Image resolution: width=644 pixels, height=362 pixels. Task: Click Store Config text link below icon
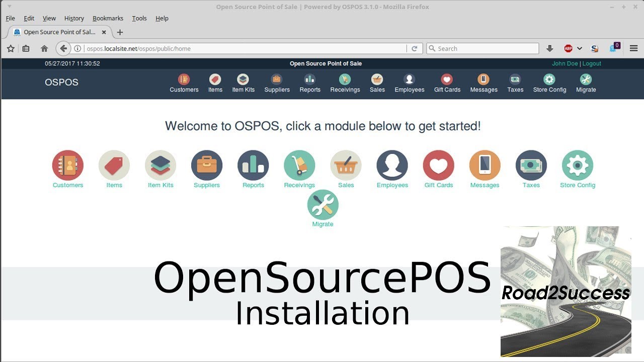point(578,185)
